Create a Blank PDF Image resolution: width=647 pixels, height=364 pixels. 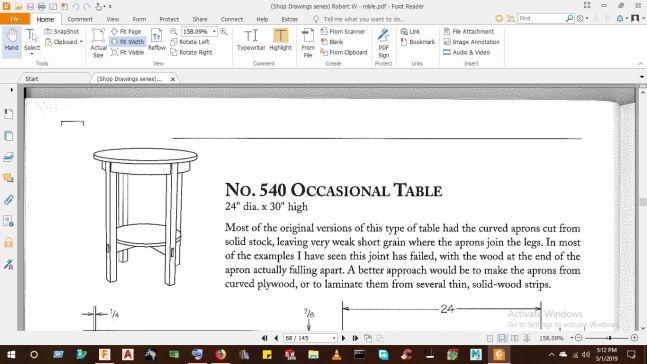tap(332, 42)
